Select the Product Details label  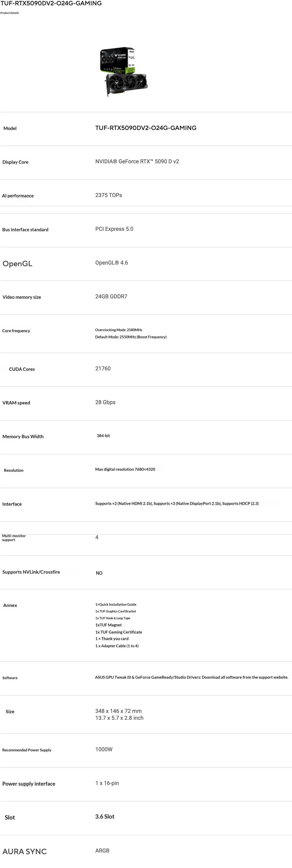10,13
